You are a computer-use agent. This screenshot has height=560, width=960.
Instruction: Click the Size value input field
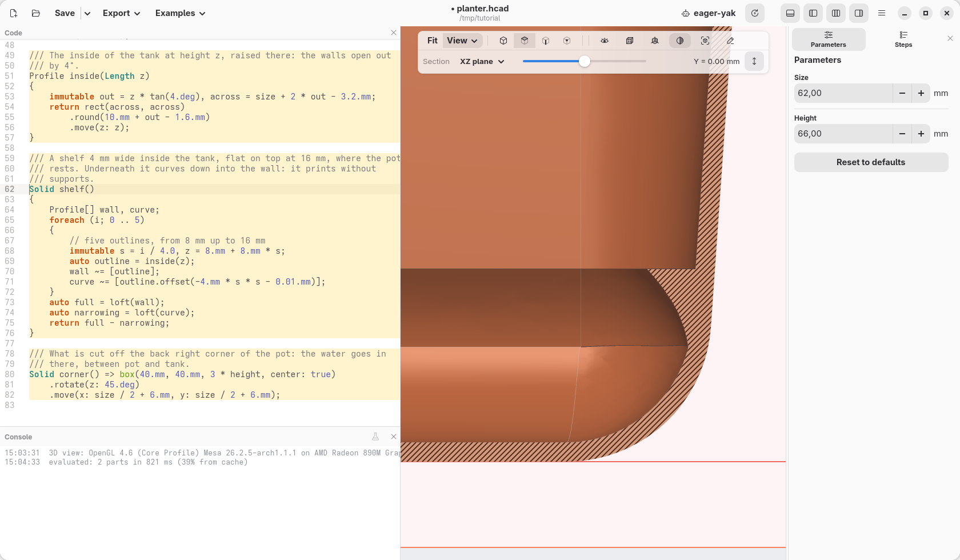pyautogui.click(x=843, y=93)
